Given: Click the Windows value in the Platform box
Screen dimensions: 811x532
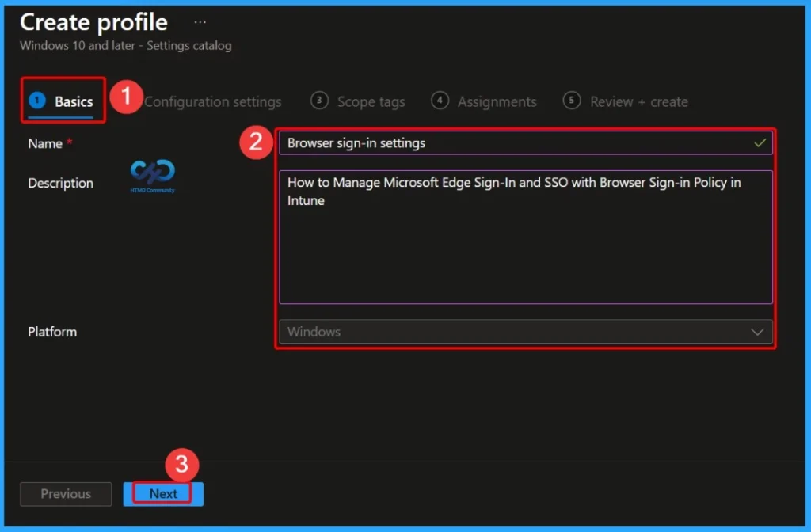Looking at the screenshot, I should pyautogui.click(x=314, y=332).
